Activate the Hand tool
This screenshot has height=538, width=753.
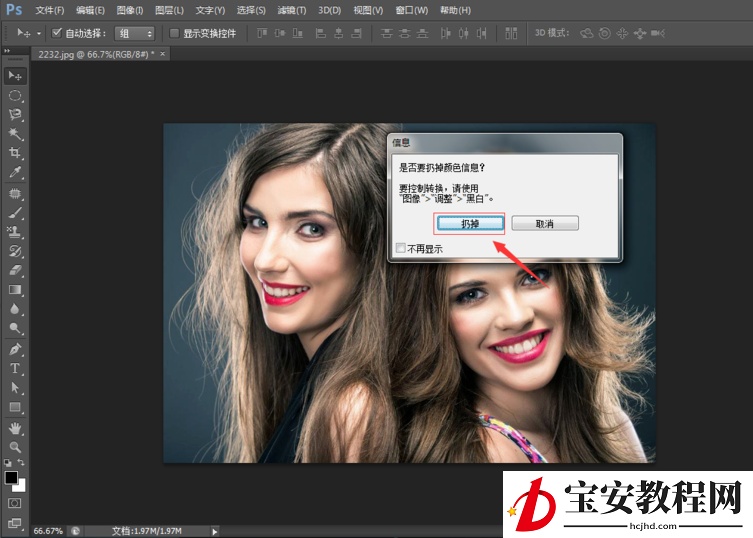15,428
